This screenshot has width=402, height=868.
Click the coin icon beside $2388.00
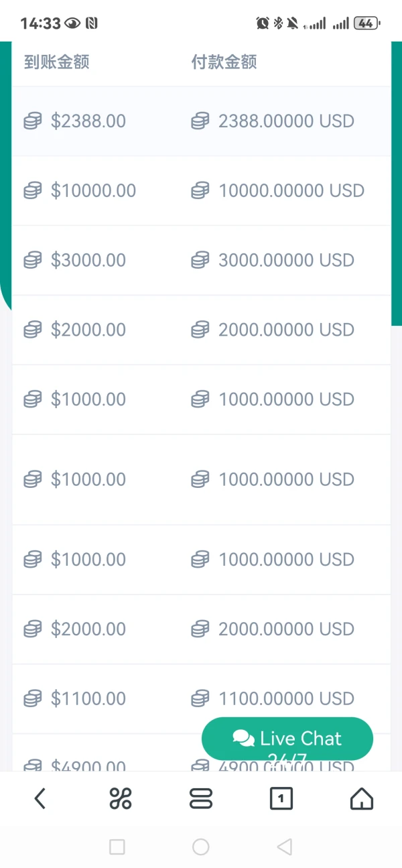coord(33,121)
